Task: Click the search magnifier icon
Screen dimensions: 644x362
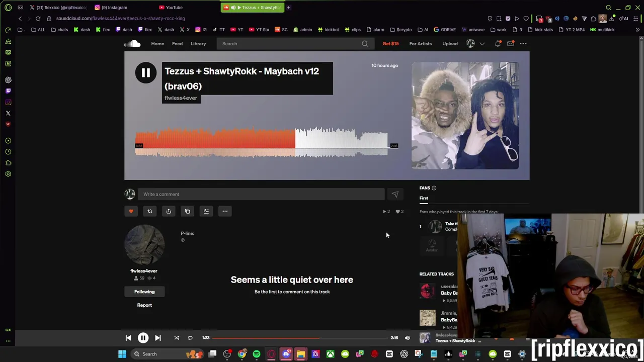Action: pyautogui.click(x=365, y=44)
